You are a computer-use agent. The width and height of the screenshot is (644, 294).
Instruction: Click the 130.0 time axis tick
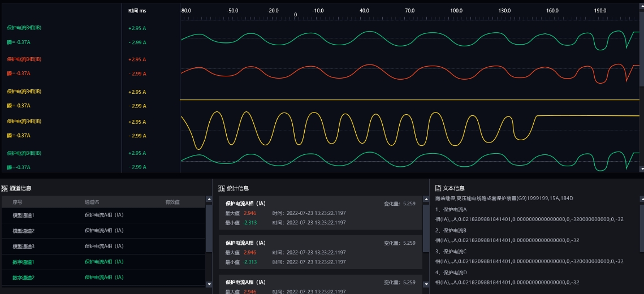coord(504,11)
